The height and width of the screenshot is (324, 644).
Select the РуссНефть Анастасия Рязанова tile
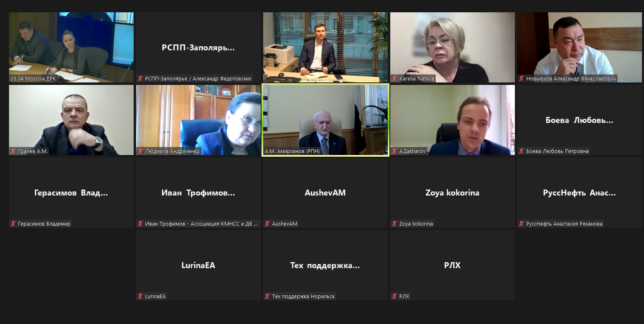click(x=580, y=192)
